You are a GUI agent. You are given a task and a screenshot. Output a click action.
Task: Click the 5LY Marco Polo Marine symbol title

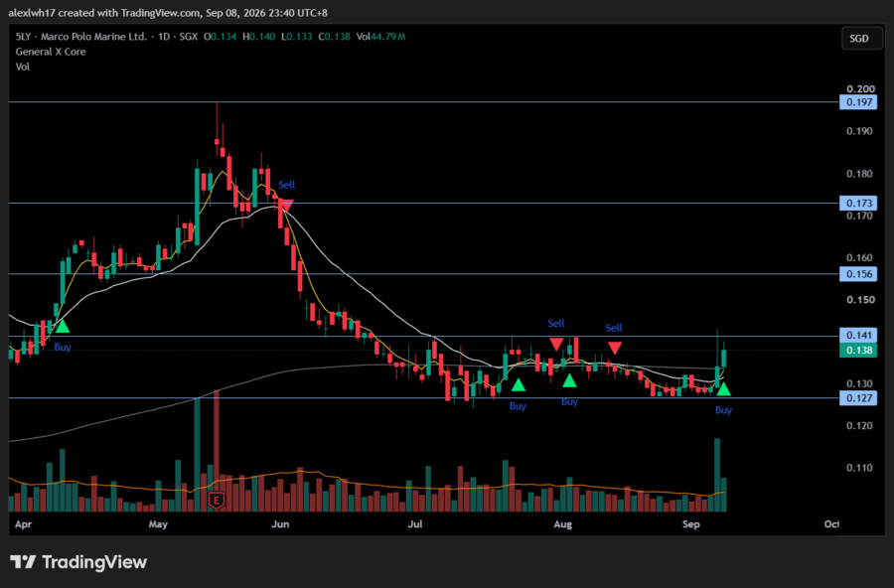point(81,37)
